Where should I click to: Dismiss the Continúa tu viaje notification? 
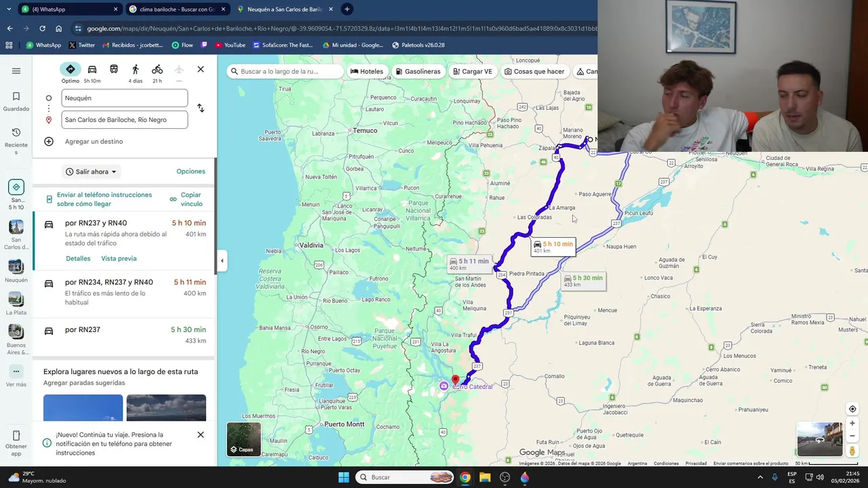201,434
